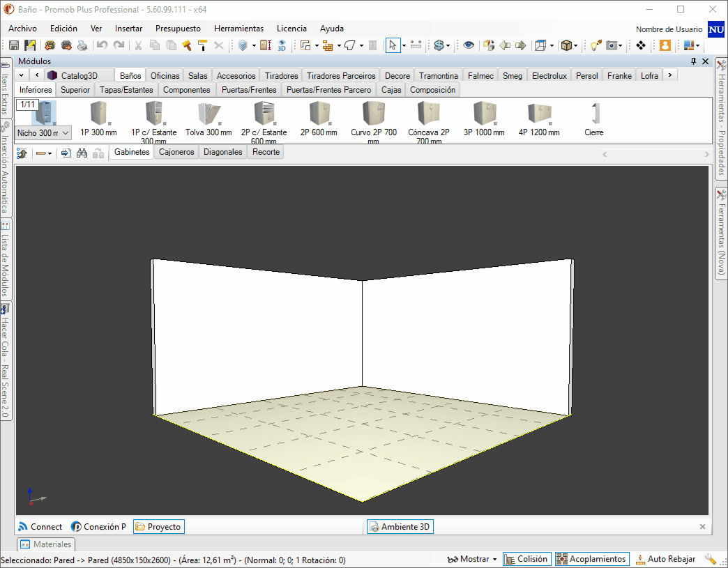This screenshot has height=568, width=728.
Task: Open the brick wall tool dropdown
Action: coord(339,45)
